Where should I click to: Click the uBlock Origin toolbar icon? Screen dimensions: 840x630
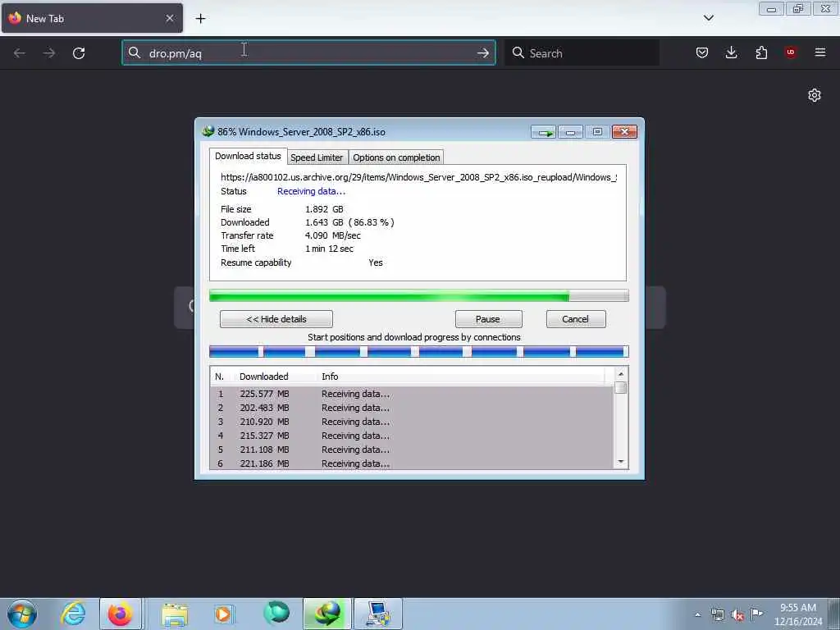pos(790,52)
